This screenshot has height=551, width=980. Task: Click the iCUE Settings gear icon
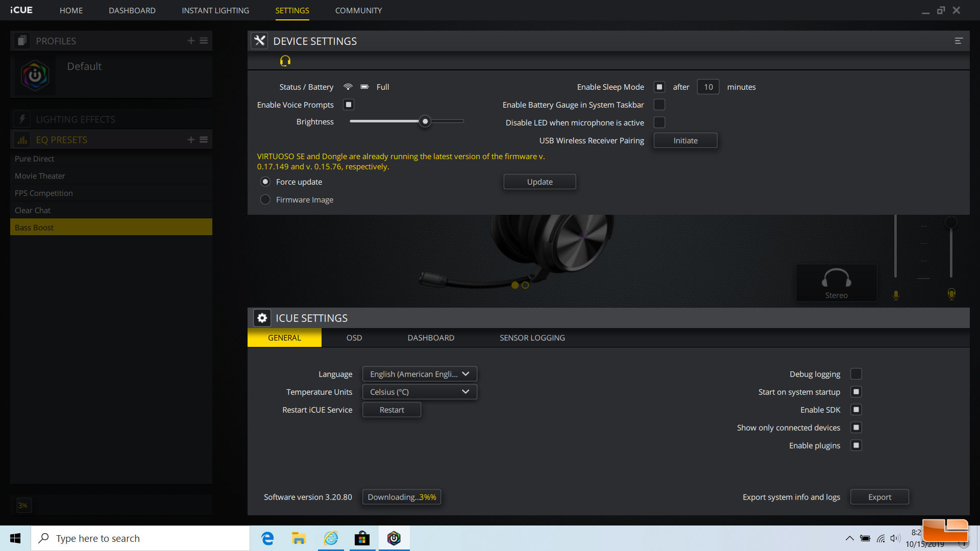click(x=262, y=318)
